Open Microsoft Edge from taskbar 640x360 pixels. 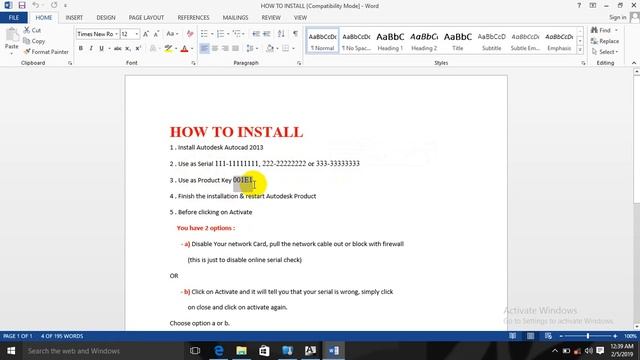[219, 351]
